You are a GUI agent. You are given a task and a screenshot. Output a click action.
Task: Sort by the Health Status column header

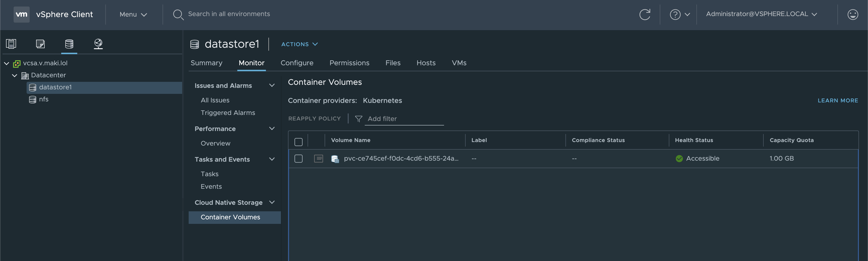pyautogui.click(x=694, y=140)
